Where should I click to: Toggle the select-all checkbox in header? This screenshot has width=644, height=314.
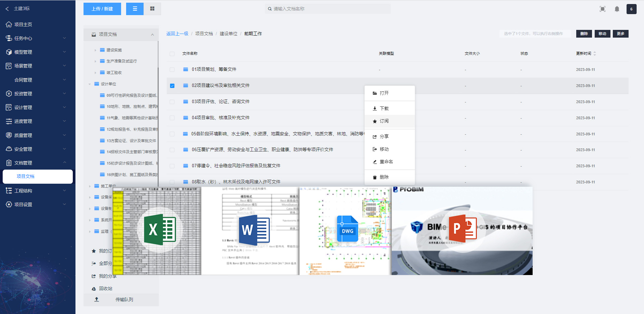(172, 54)
